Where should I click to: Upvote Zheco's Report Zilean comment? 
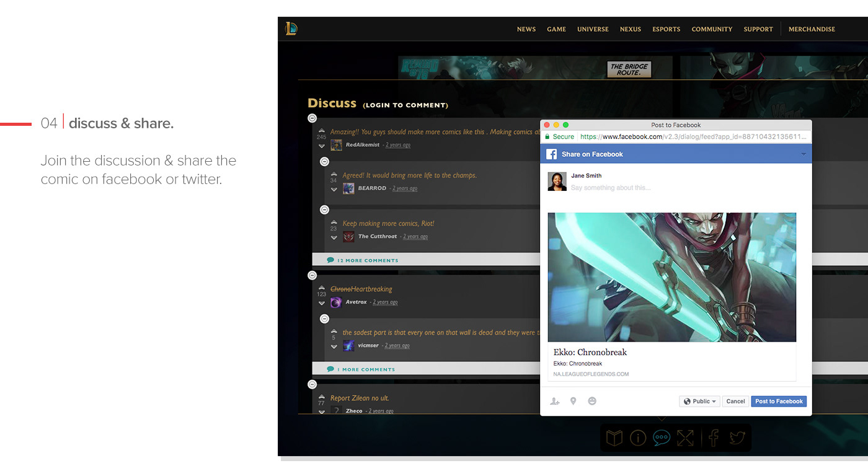coord(321,397)
